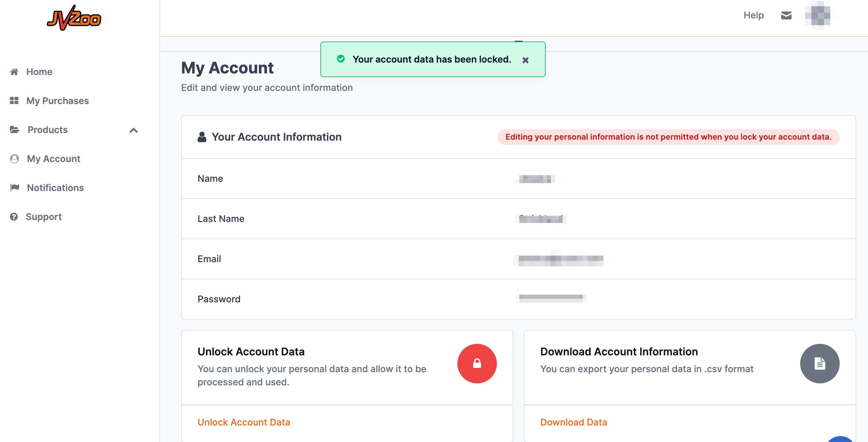Click the red lock icon button

click(477, 363)
